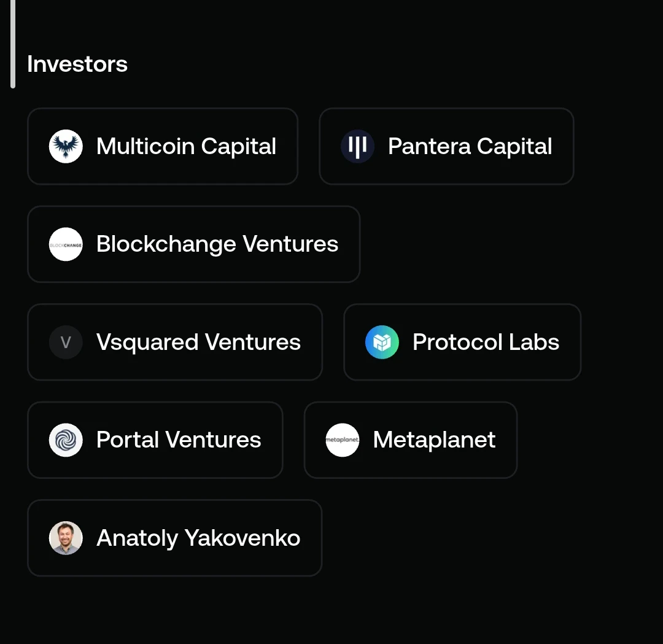Click the Pantera Capital bars logo
This screenshot has height=644, width=663.
point(357,146)
